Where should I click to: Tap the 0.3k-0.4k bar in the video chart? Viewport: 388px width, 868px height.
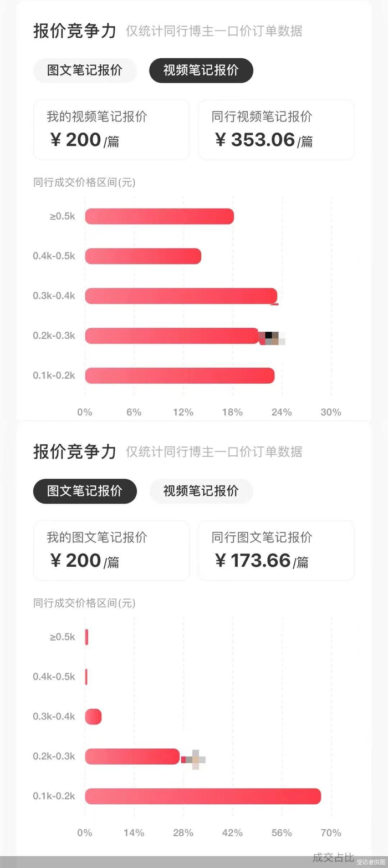pyautogui.click(x=181, y=296)
